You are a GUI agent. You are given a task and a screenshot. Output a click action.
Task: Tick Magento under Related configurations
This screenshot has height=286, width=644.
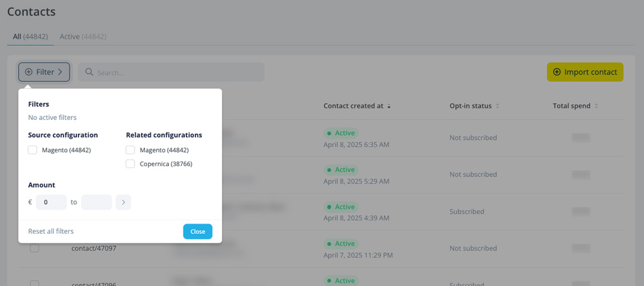[130, 150]
